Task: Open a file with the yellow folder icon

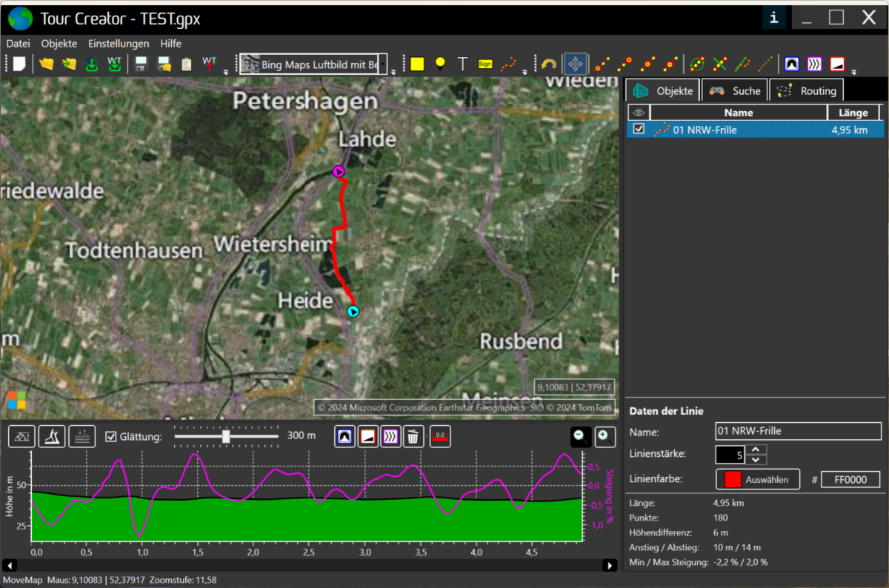Action: click(x=47, y=64)
